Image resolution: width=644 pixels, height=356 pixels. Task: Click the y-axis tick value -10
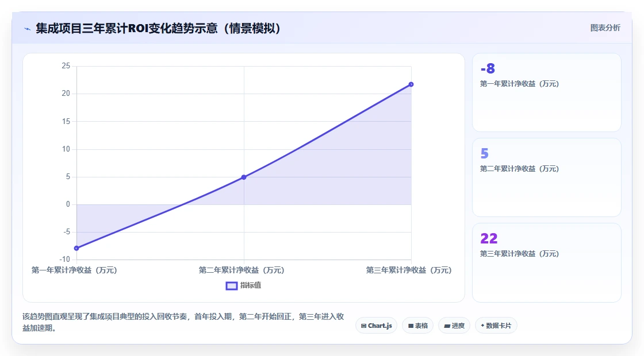65,259
